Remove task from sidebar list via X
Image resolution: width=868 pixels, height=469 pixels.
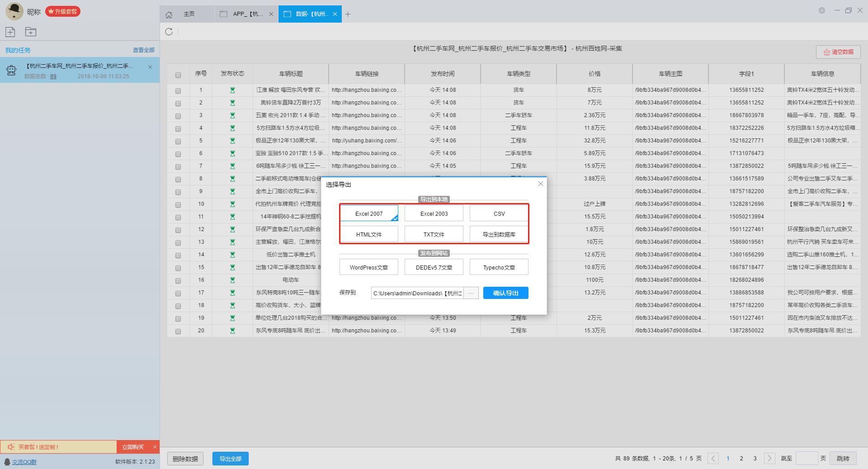(150, 67)
